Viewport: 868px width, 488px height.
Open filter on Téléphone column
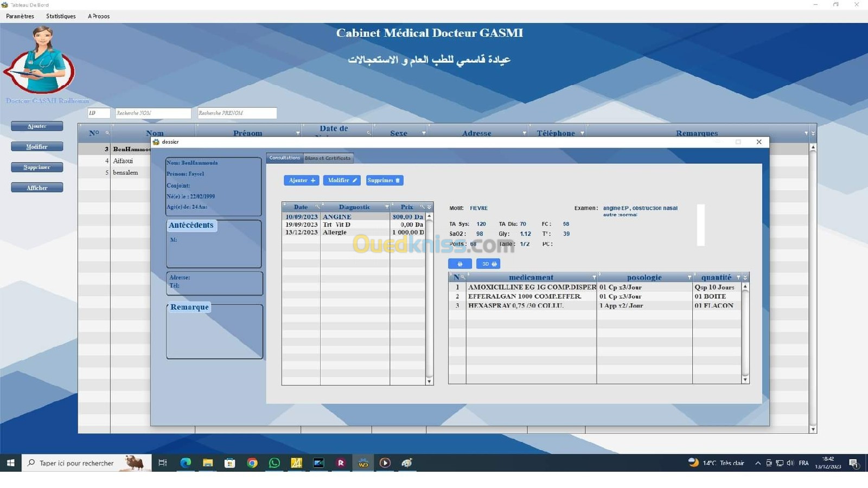(582, 133)
